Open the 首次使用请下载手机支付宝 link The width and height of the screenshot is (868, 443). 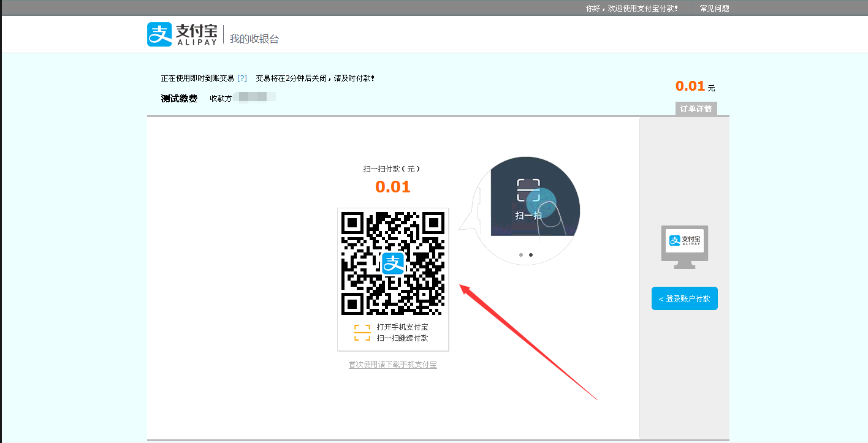[393, 365]
